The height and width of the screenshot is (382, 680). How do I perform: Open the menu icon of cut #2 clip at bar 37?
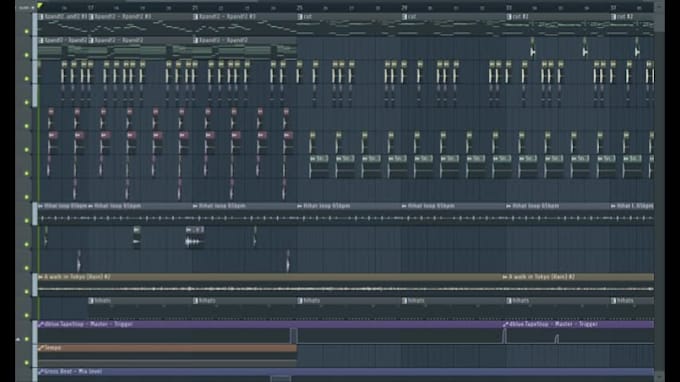tap(614, 16)
